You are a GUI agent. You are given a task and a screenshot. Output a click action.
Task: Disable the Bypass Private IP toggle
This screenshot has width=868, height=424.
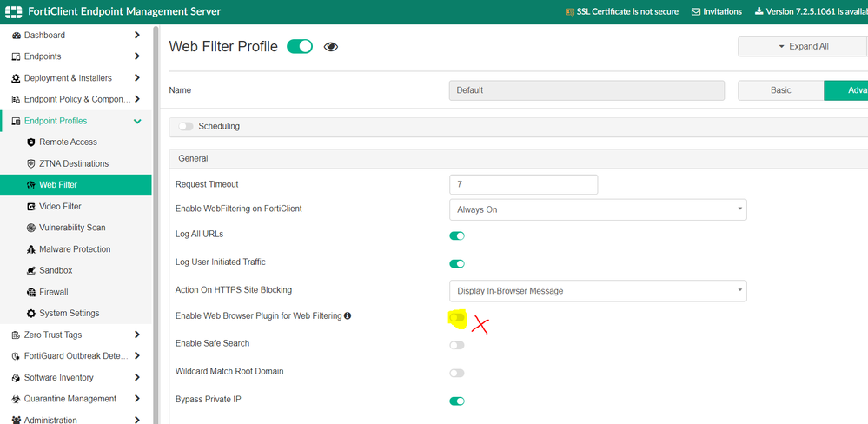pos(457,401)
